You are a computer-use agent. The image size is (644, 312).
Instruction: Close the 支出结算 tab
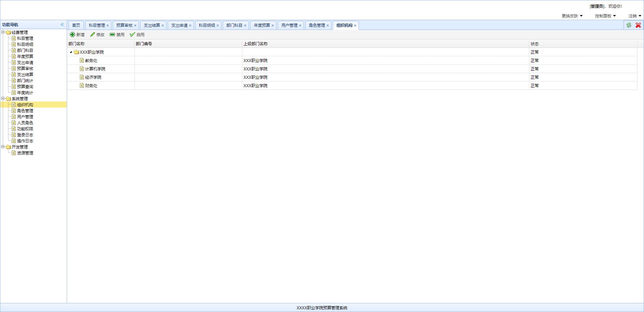(x=163, y=25)
